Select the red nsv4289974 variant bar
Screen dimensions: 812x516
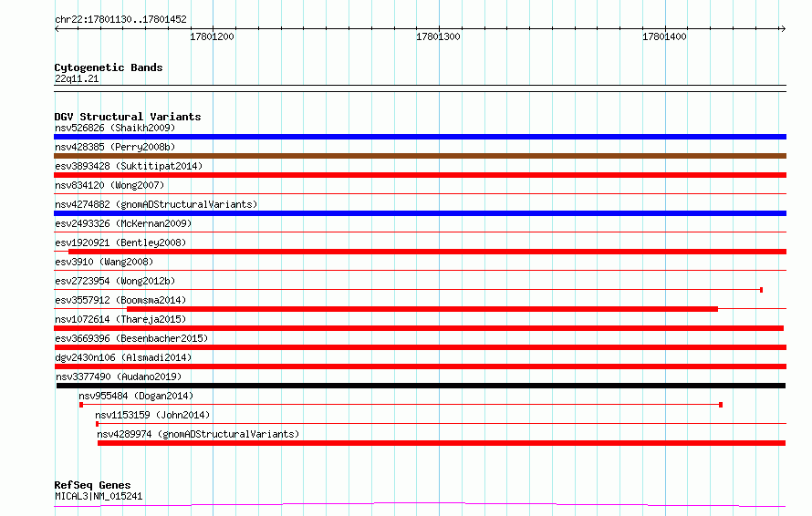click(442, 443)
